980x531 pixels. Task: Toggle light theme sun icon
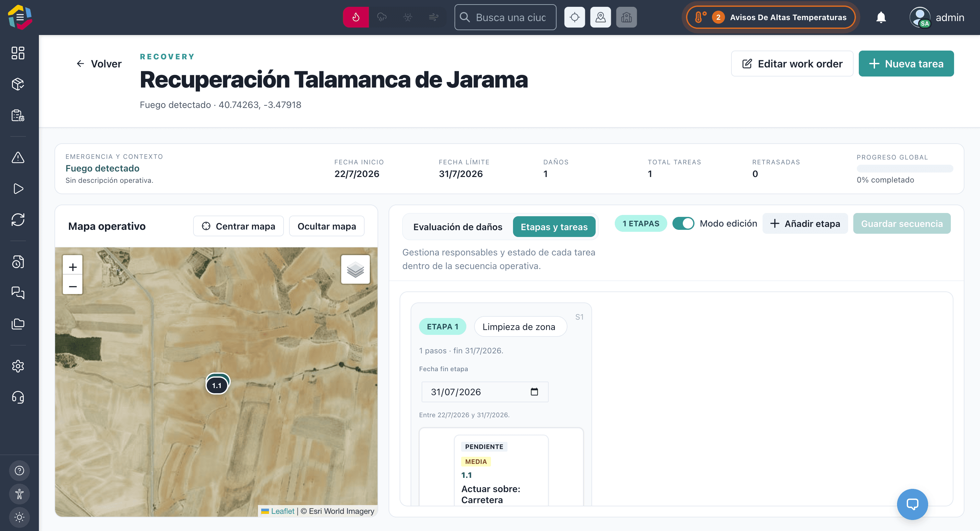19,517
